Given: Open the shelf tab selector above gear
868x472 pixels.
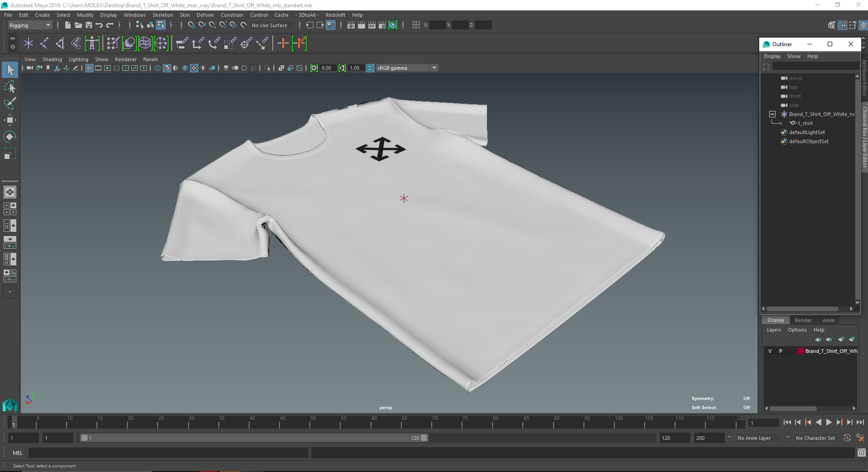Looking at the screenshot, I should pyautogui.click(x=12, y=39).
